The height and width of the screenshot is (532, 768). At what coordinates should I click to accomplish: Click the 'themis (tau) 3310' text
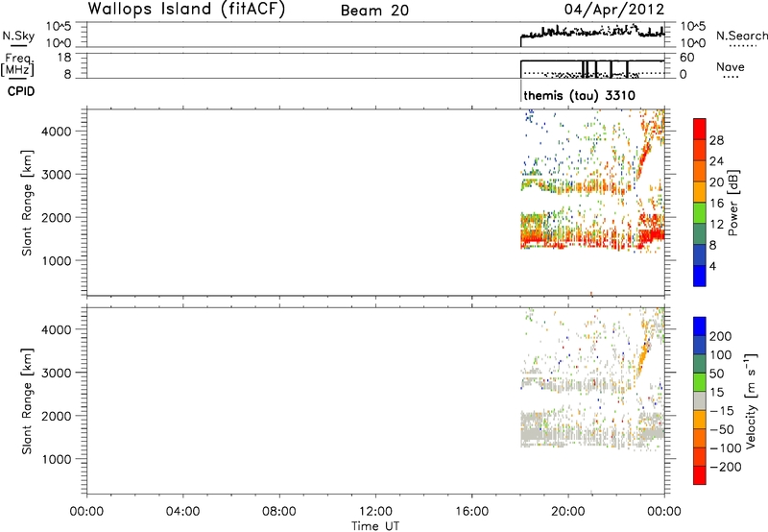580,95
